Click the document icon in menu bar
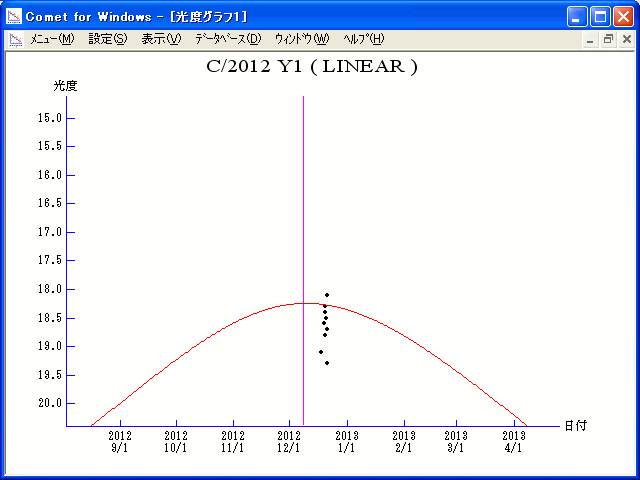Image resolution: width=640 pixels, height=480 pixels. (x=16, y=40)
